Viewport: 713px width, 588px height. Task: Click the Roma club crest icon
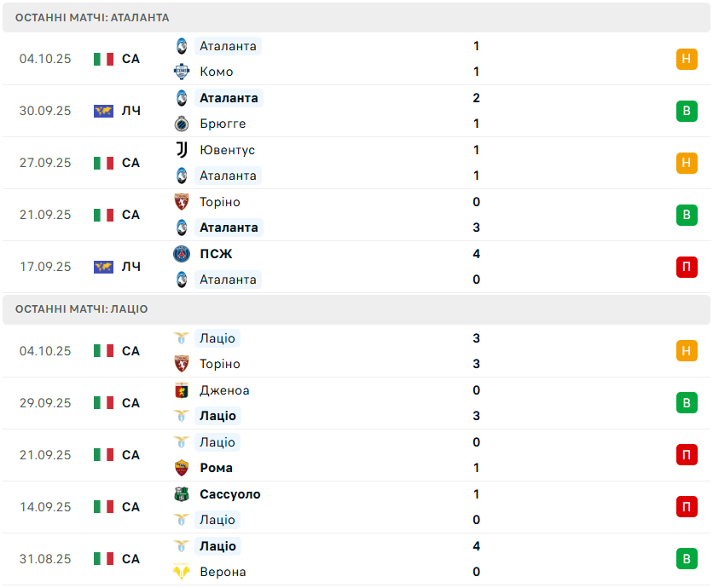point(181,468)
